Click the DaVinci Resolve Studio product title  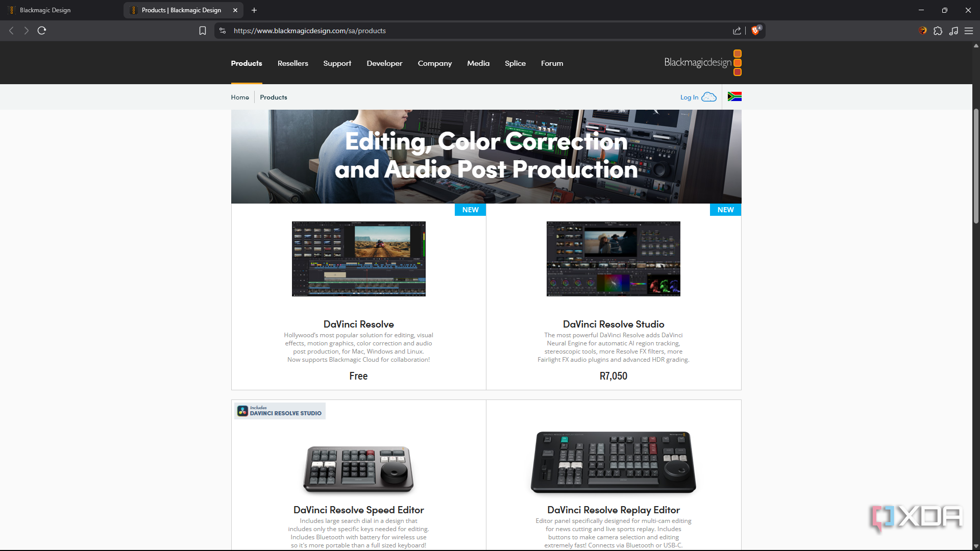coord(614,324)
